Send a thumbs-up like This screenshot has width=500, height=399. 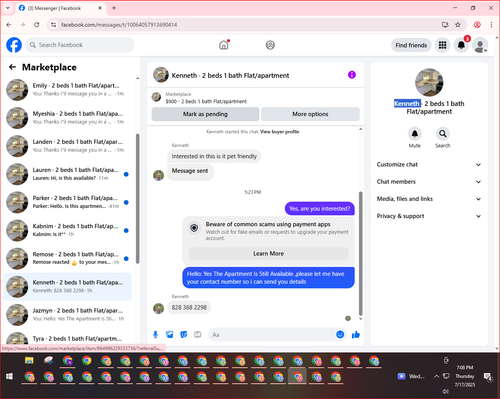click(x=356, y=334)
